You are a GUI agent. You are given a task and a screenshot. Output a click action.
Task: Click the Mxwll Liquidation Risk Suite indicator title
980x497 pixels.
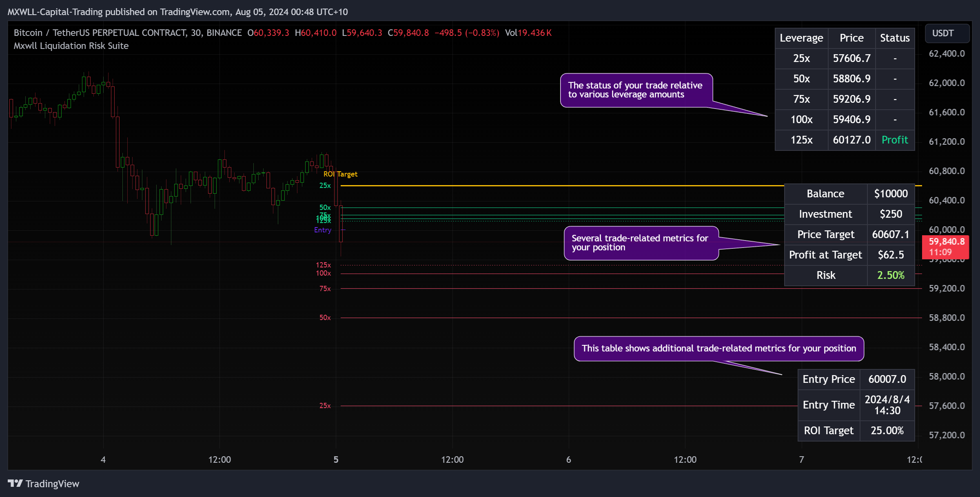tap(71, 46)
